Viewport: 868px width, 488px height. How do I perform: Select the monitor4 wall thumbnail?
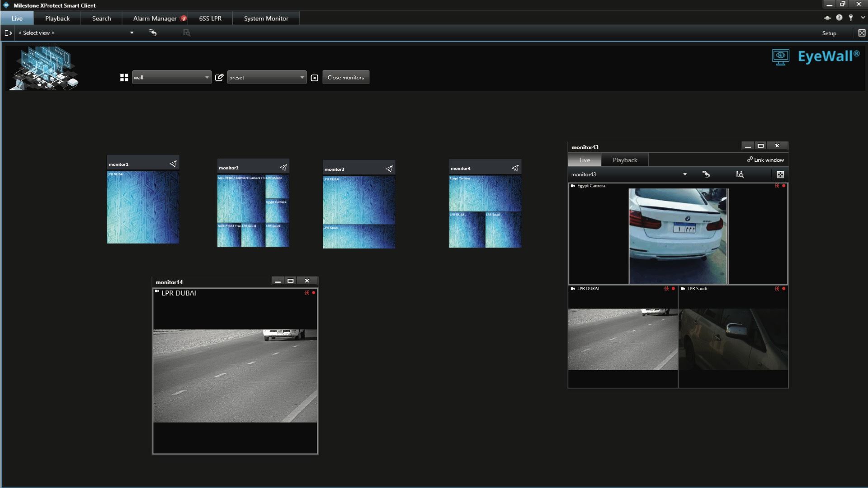coord(485,211)
